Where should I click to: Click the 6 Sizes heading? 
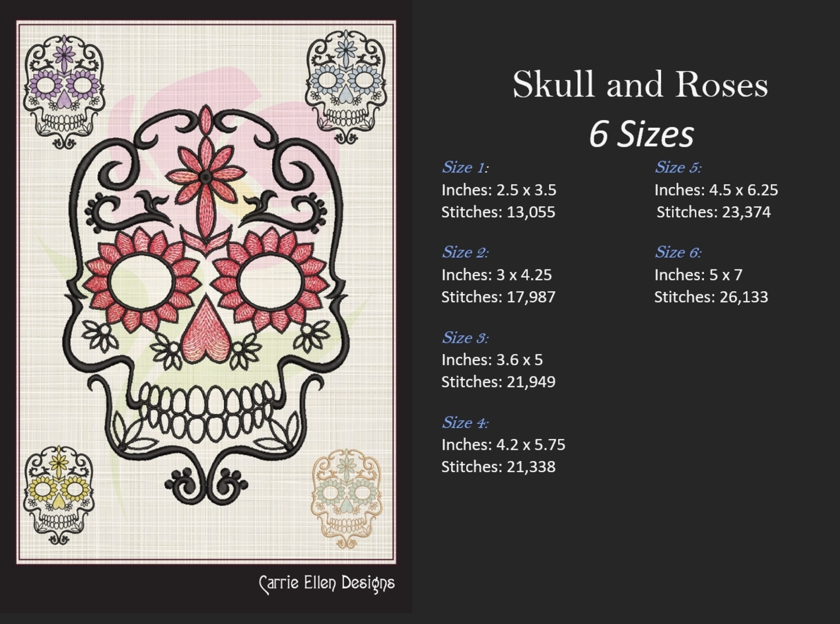(641, 134)
